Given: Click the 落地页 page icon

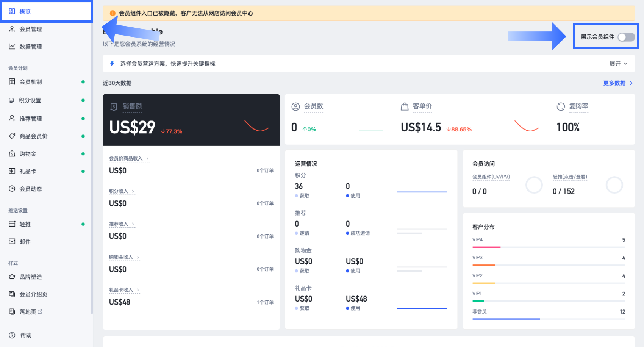Looking at the screenshot, I should (12, 311).
